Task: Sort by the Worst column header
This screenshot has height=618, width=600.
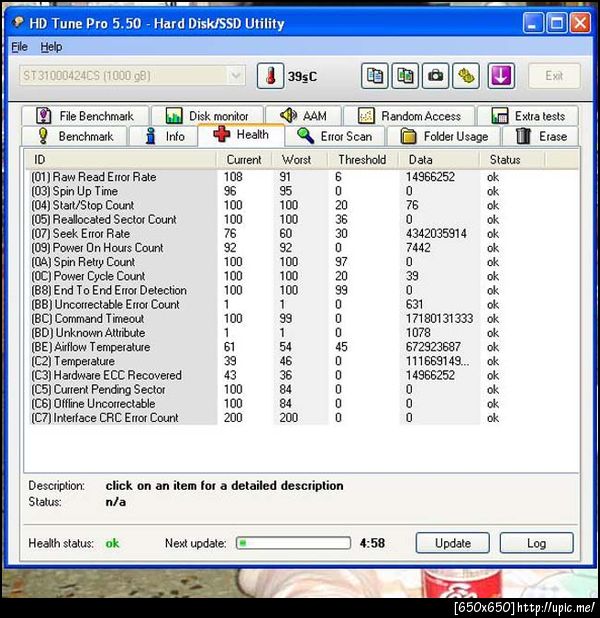Action: pyautogui.click(x=300, y=160)
